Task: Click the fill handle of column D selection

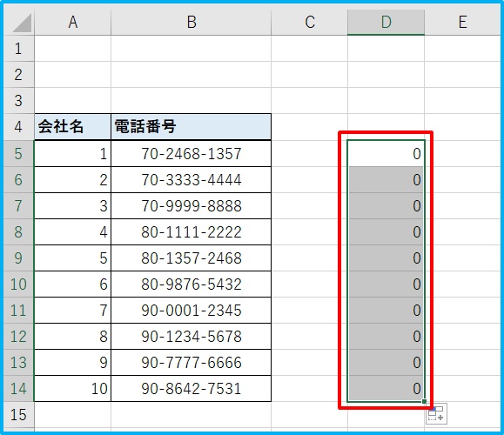Action: click(x=424, y=401)
